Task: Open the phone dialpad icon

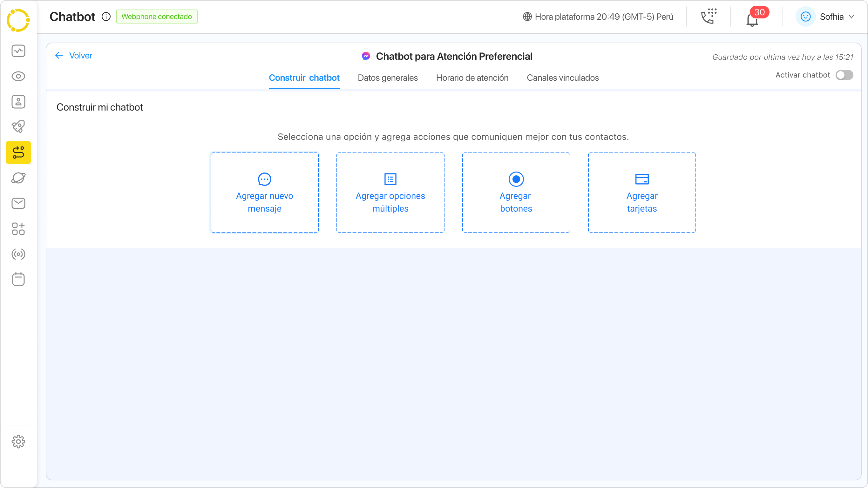Action: pos(709,16)
